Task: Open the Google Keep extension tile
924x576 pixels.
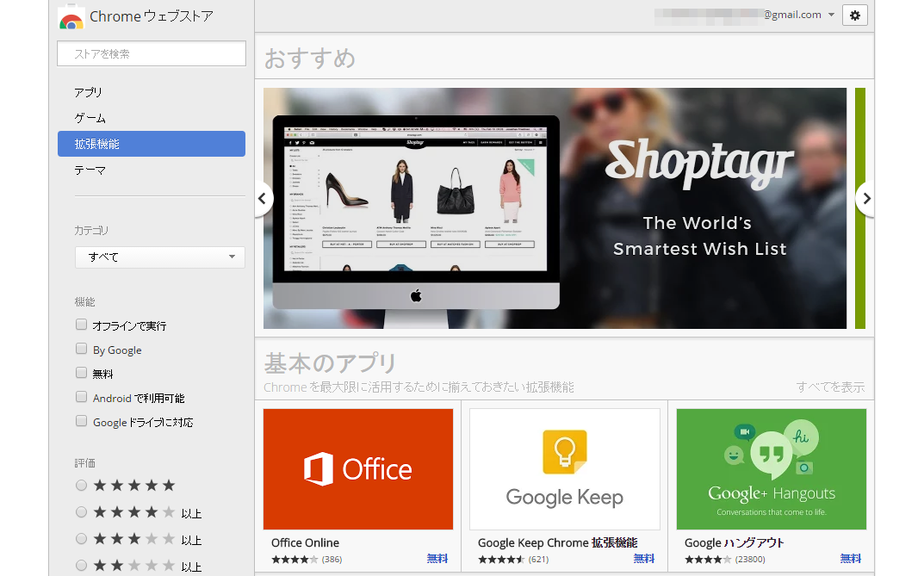Action: point(564,469)
